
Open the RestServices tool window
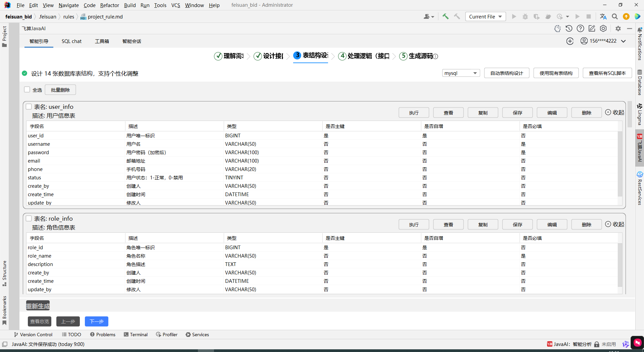pos(640,188)
